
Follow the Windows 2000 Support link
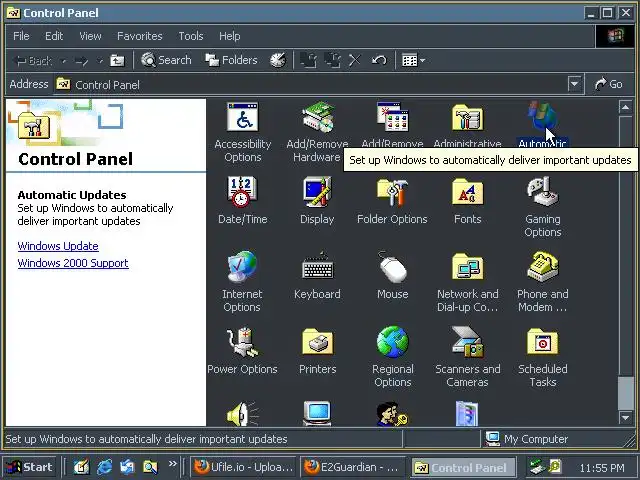(73, 263)
